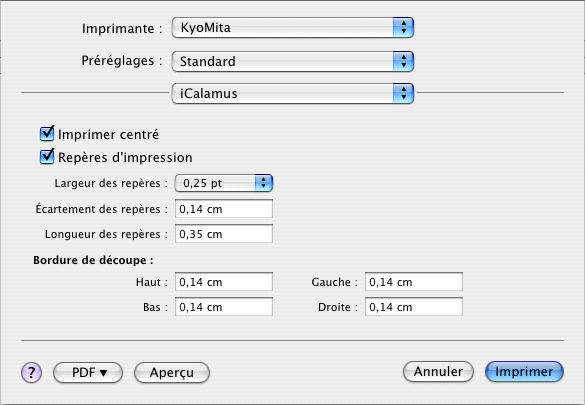Open the PDF menu button
This screenshot has height=405, width=585.
(x=88, y=372)
